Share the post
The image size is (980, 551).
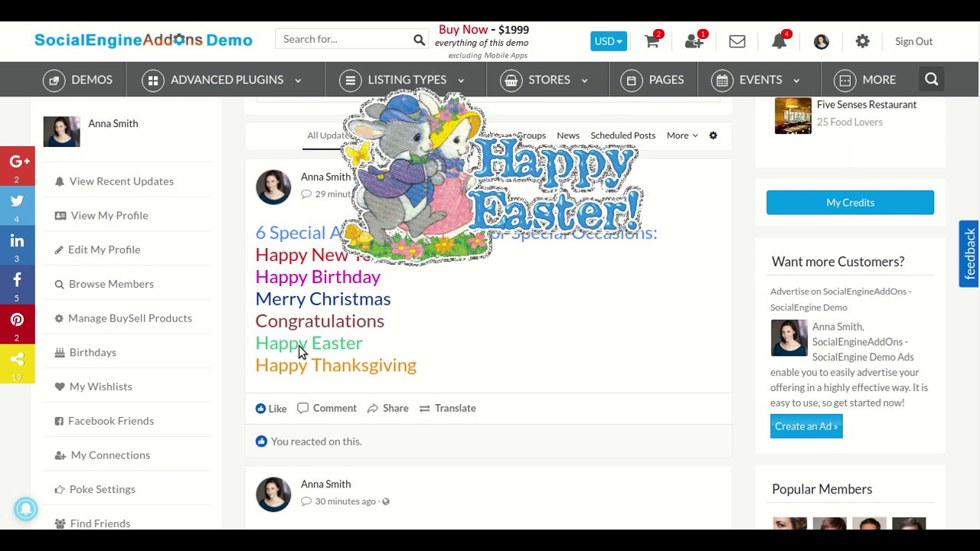pos(387,408)
